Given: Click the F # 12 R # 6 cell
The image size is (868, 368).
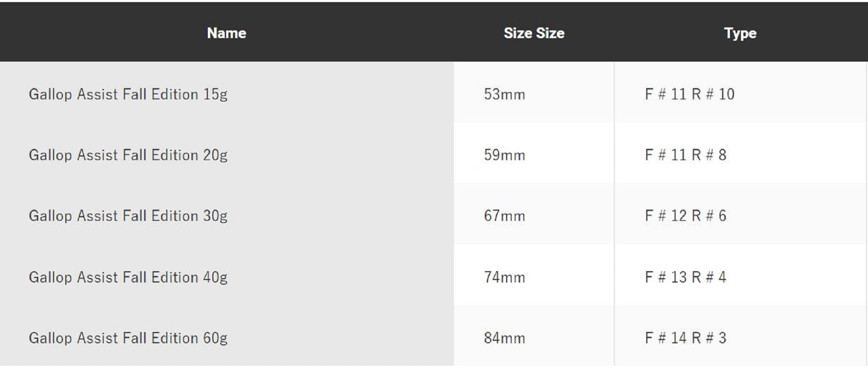Looking at the screenshot, I should (686, 216).
